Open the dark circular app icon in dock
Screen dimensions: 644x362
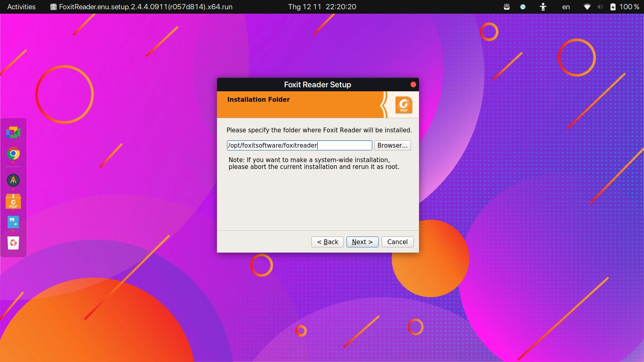coord(13,180)
